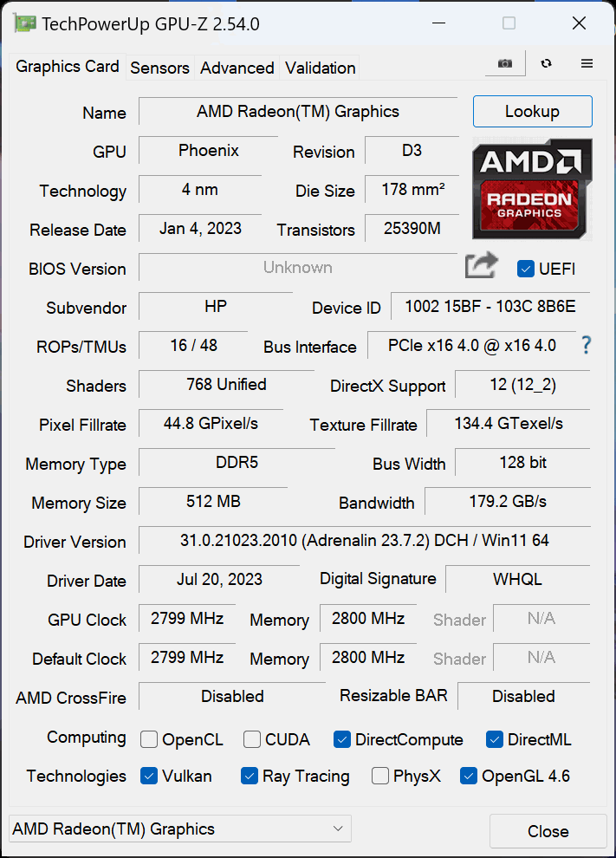Enable the OpenCL computing checkbox

click(x=148, y=739)
